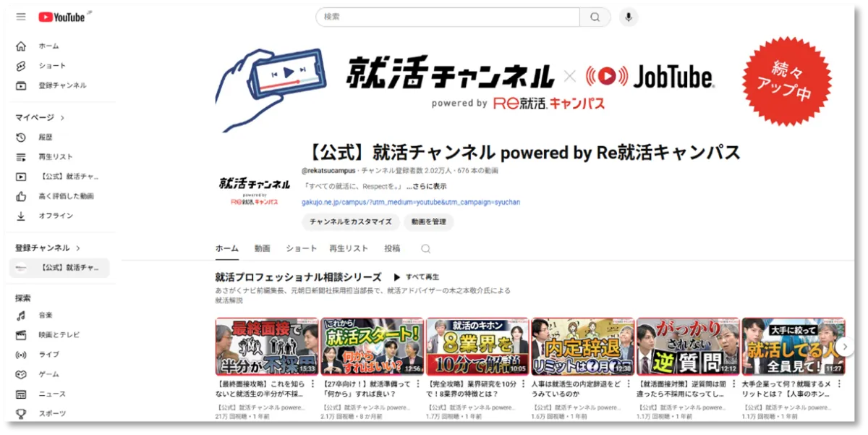Screen dimensions: 868x435
Task: Open Shorts from the sidebar
Action: tap(51, 66)
